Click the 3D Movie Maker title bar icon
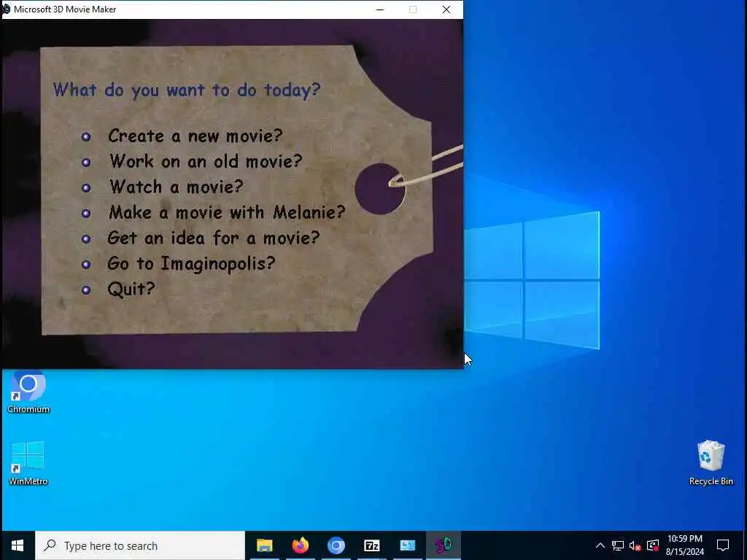Screen dimensions: 747x560 click(6, 9)
